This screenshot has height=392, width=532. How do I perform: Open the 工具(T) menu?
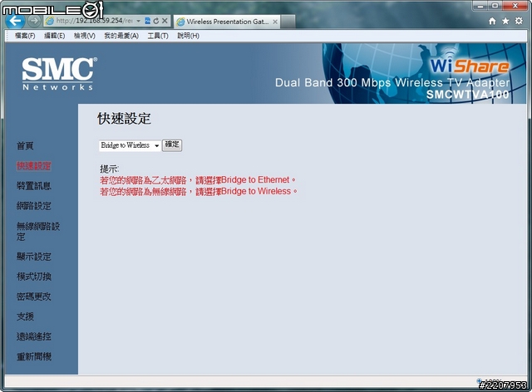[158, 36]
